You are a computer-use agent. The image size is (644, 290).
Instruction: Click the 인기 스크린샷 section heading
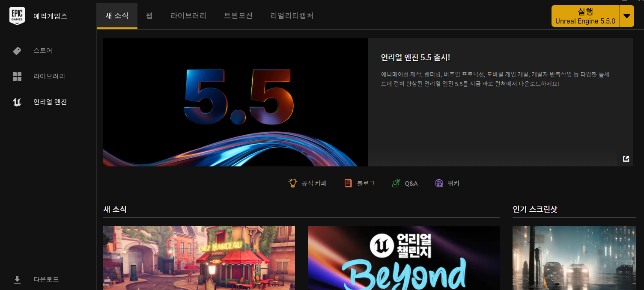click(535, 210)
